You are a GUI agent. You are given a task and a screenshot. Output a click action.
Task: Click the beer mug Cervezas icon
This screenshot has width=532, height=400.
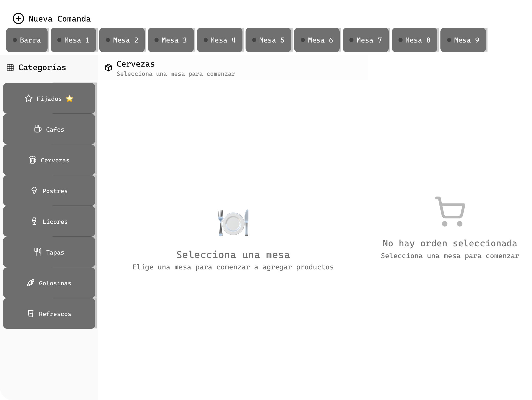tap(32, 160)
